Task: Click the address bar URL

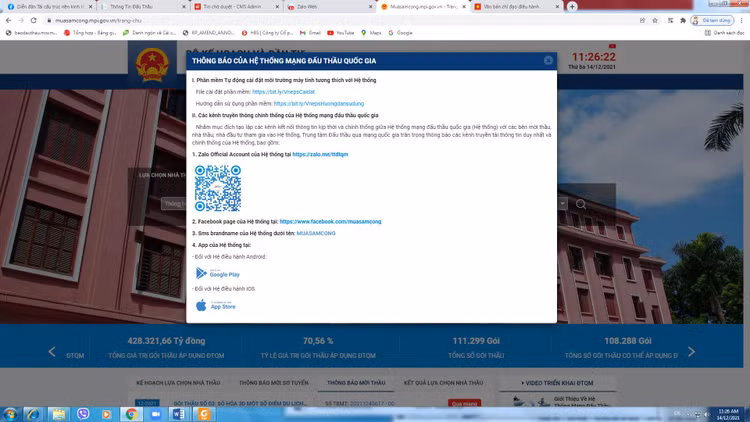Action: point(98,21)
